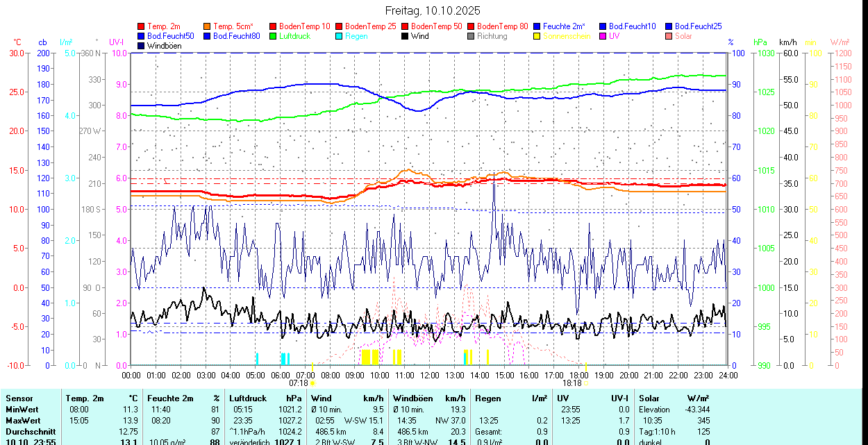This screenshot has height=445, width=868.
Task: Click the Solar legend label
Action: (x=683, y=36)
